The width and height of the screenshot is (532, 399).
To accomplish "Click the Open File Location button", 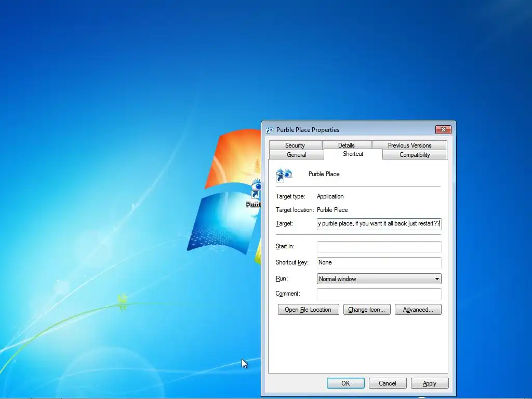I will 308,310.
